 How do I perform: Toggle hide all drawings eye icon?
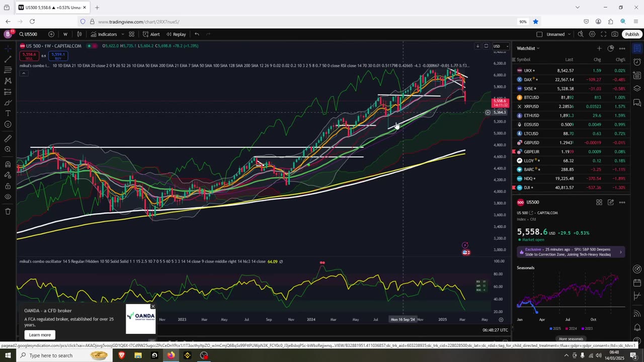point(8,197)
